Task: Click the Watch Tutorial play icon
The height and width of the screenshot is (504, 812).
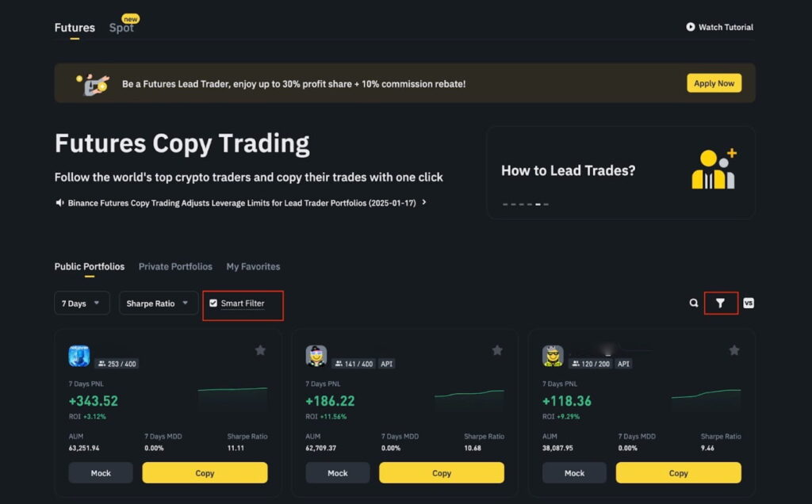Action: point(690,27)
